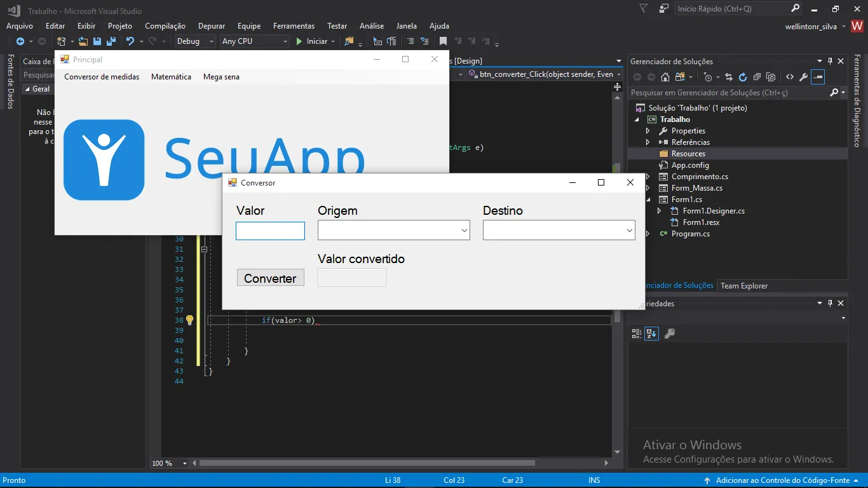Switch Properties panel to categorized view
Screen dimensions: 868x488
pos(637,334)
